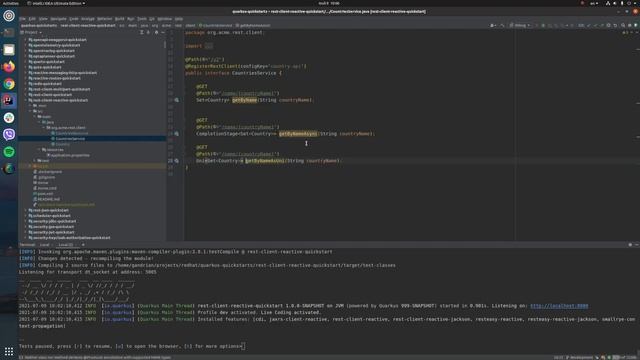Viewport: 640px width, 360px height.
Task: Open Google Chrome from the dock
Action: click(x=9, y=84)
